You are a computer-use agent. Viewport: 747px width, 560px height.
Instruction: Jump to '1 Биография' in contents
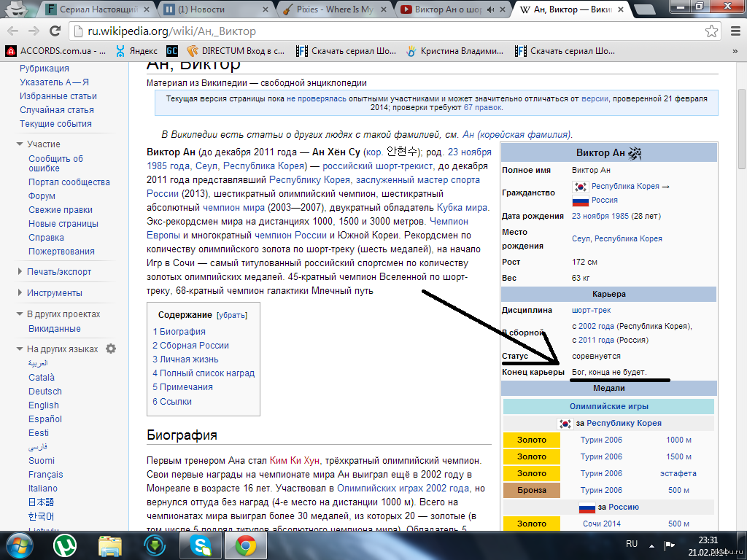click(179, 332)
